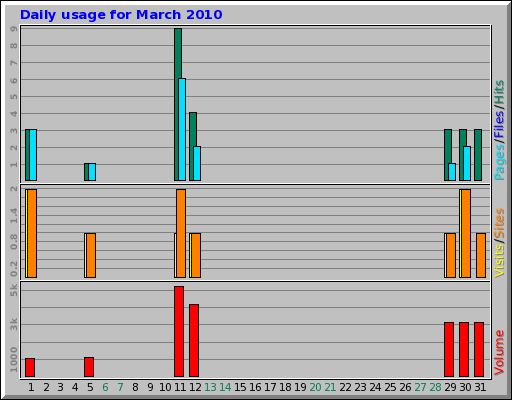Click the '1000' value on the volume y-axis

14,360
